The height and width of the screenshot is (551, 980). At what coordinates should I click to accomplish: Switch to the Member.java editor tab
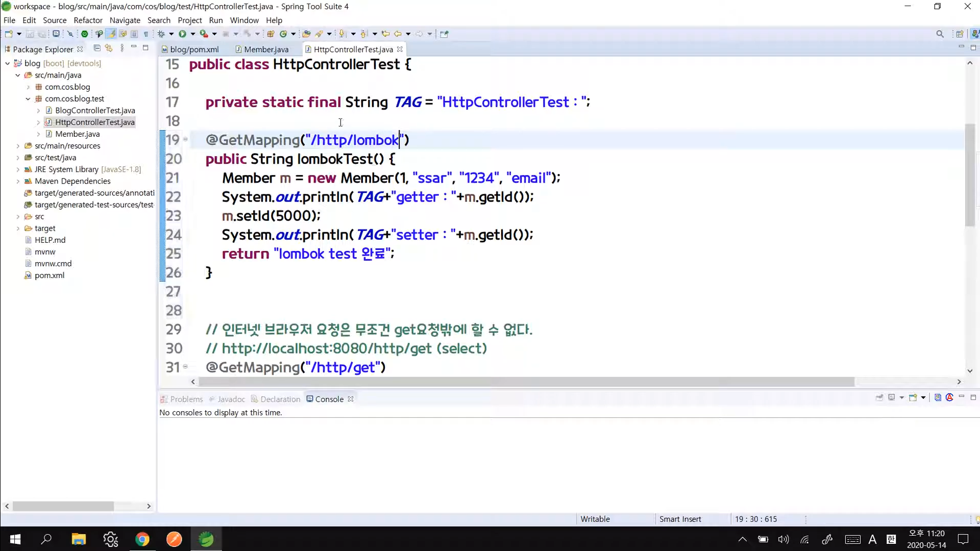coord(266,49)
